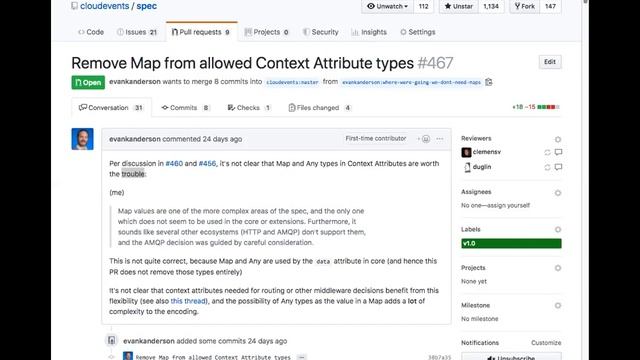Click the commits-added timeline icon
Screen dimensions: 640x360
pos(111,340)
